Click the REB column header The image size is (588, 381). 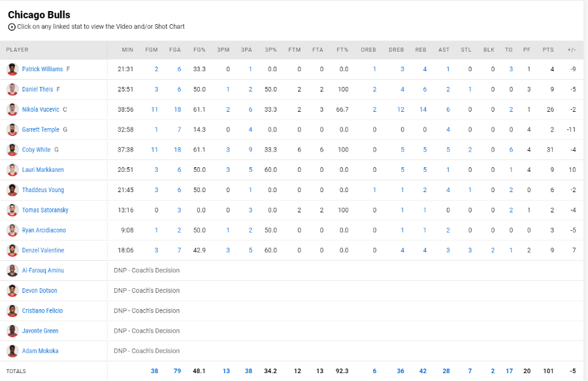[421, 50]
